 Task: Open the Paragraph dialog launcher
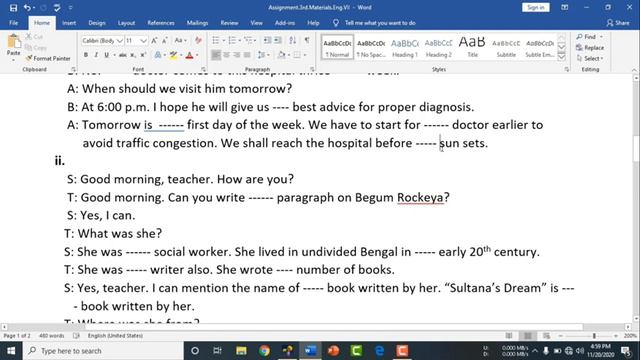pos(312,69)
